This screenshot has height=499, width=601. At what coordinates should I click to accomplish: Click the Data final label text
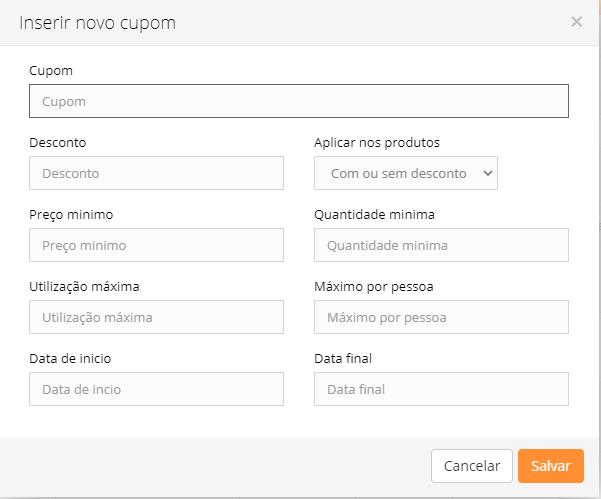(343, 359)
